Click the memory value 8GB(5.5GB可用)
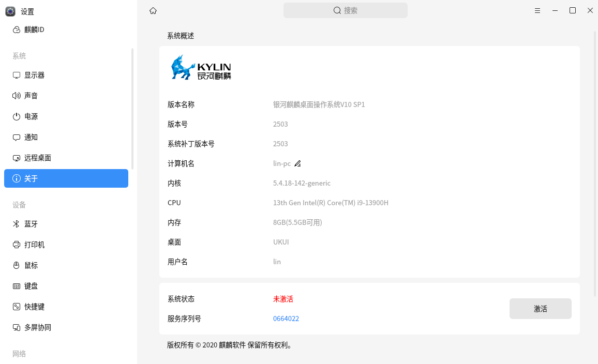 [297, 223]
